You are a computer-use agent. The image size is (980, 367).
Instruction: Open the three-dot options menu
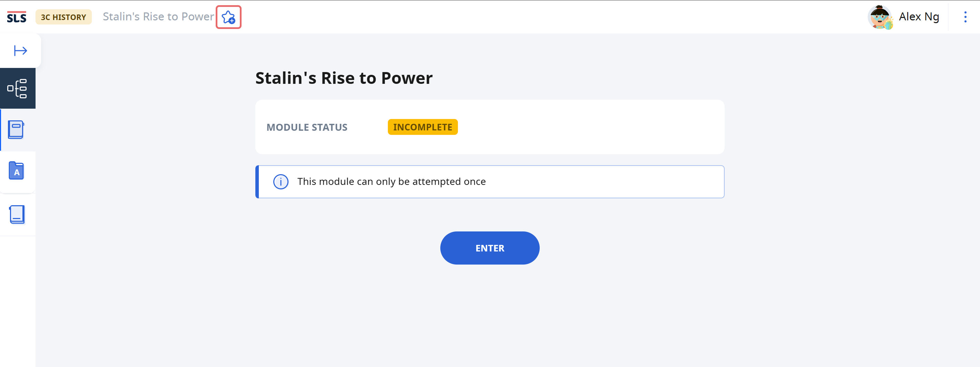pos(965,17)
